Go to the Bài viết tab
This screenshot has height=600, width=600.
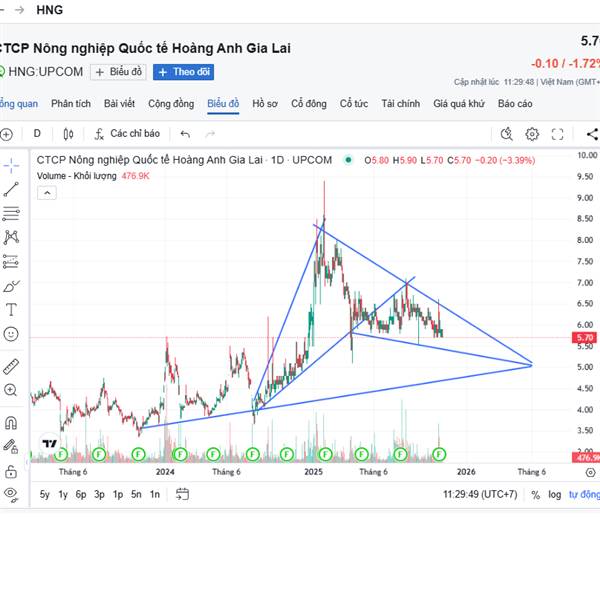pos(119,104)
